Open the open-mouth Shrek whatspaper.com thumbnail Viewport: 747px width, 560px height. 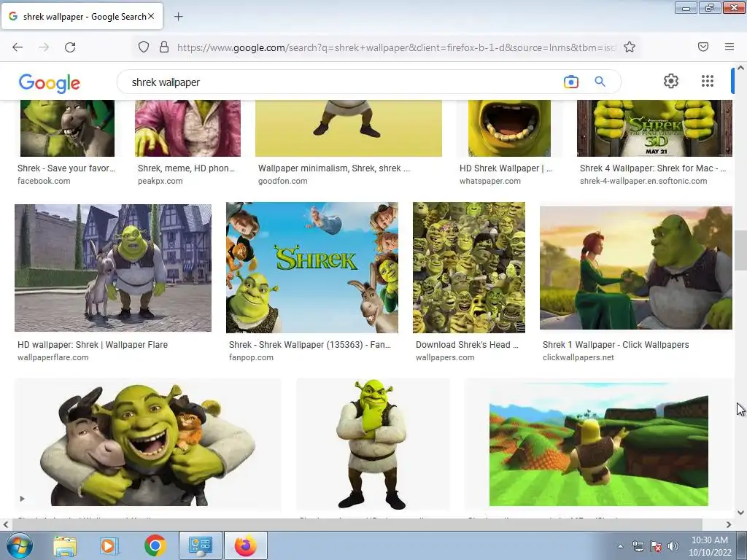tap(509, 128)
